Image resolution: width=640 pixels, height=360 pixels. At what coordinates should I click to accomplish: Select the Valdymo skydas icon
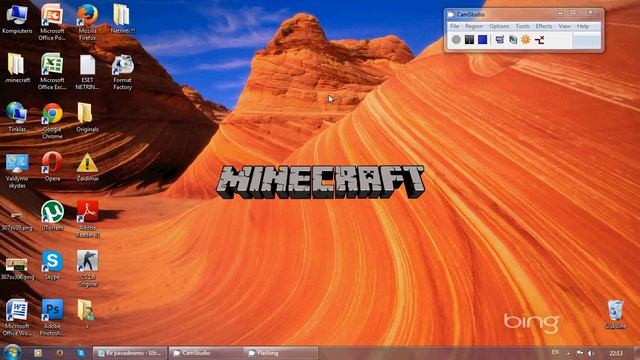17,171
